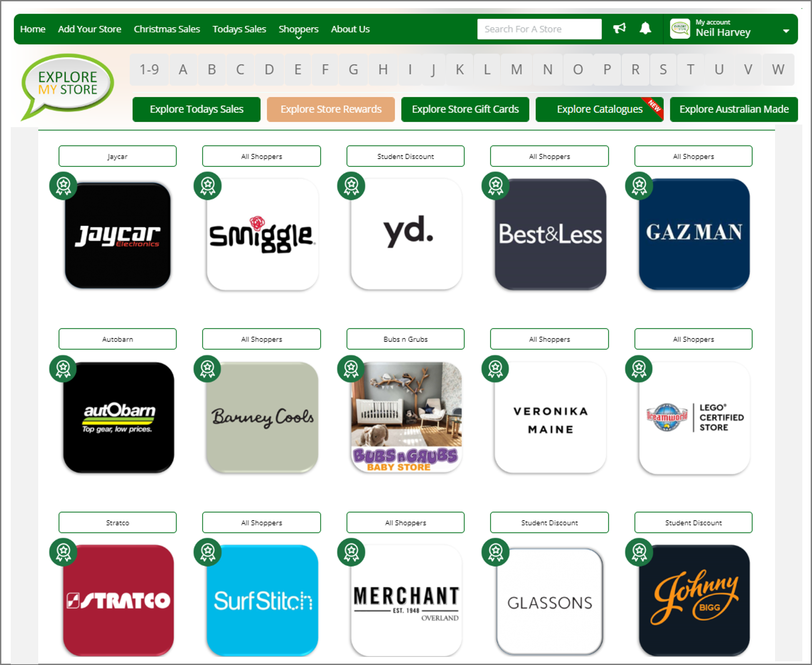The width and height of the screenshot is (812, 665).
Task: Click in Search For A Store field
Action: click(x=539, y=29)
